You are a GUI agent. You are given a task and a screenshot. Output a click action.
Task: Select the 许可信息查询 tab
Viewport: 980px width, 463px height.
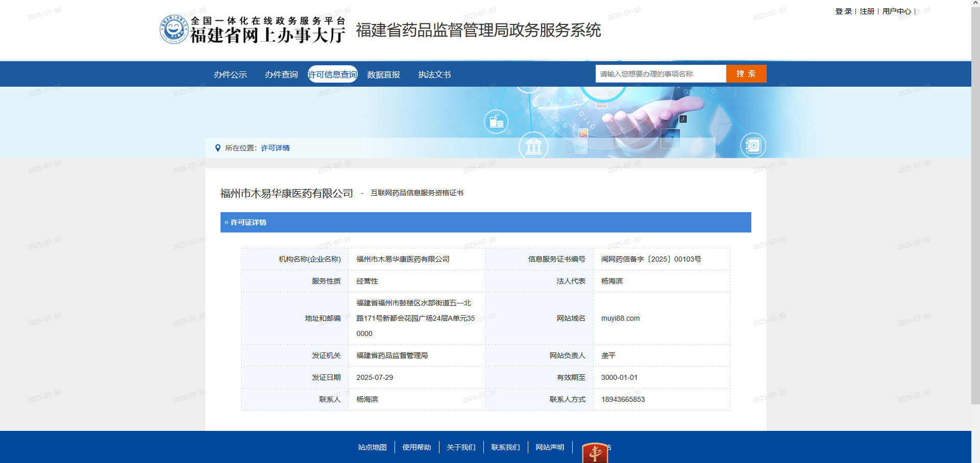coord(332,74)
